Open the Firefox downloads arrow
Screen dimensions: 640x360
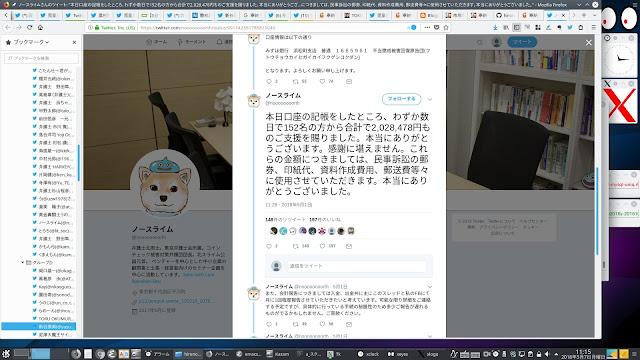495,27
